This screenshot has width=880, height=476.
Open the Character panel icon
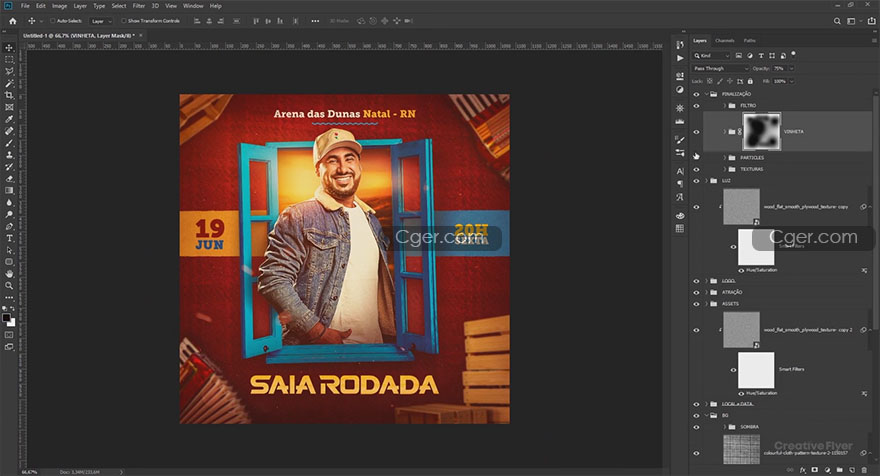[680, 171]
